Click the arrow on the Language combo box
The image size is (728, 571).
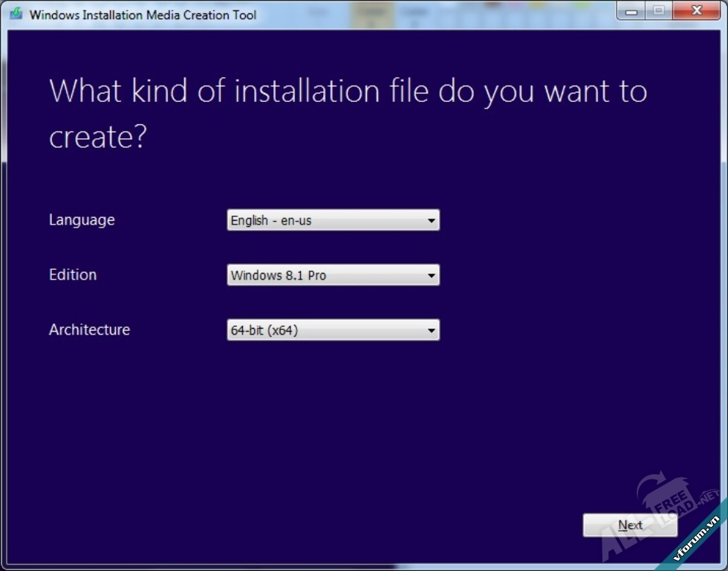(x=431, y=221)
